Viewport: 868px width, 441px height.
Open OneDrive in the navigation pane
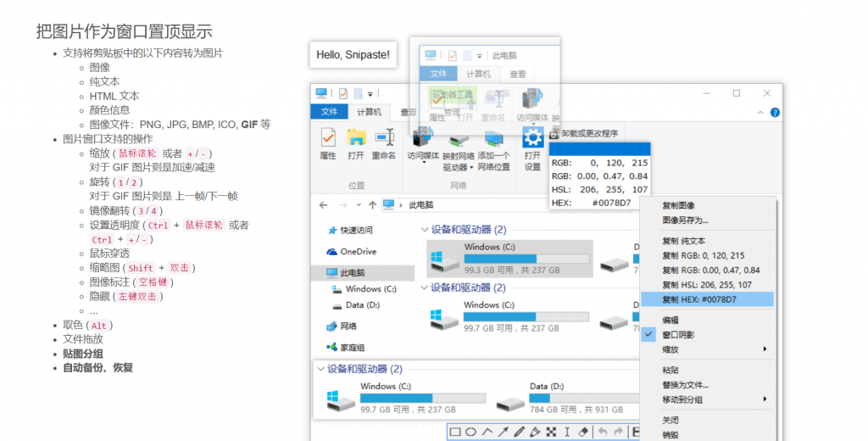pyautogui.click(x=352, y=252)
